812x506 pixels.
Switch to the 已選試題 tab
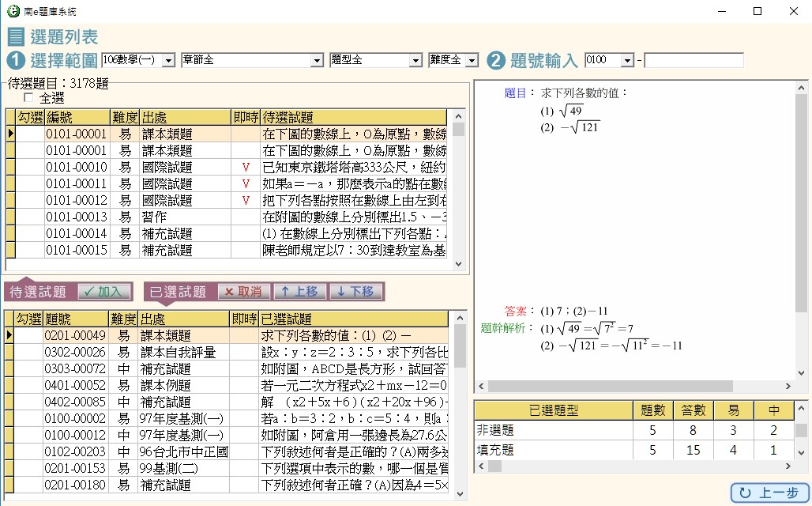pos(179,292)
